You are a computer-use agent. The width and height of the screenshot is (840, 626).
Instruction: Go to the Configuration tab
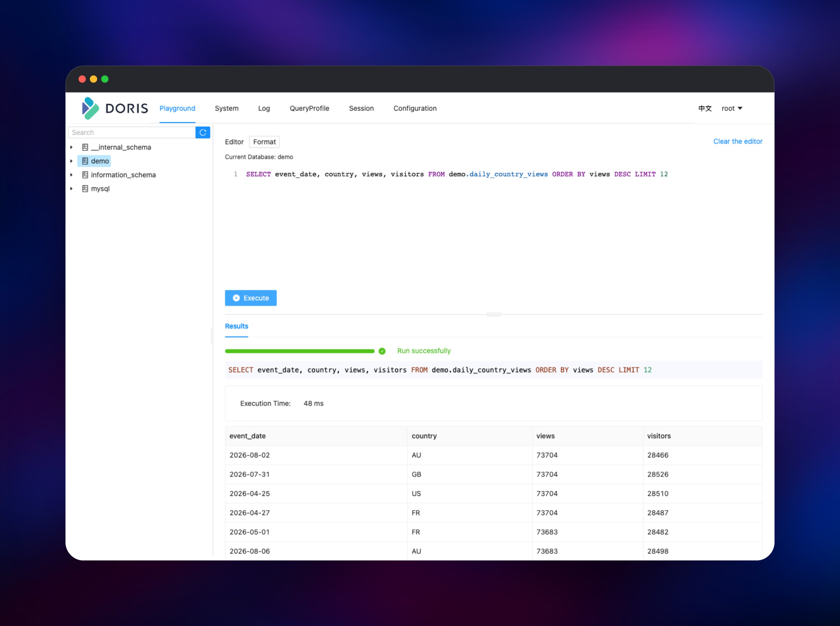(x=415, y=108)
